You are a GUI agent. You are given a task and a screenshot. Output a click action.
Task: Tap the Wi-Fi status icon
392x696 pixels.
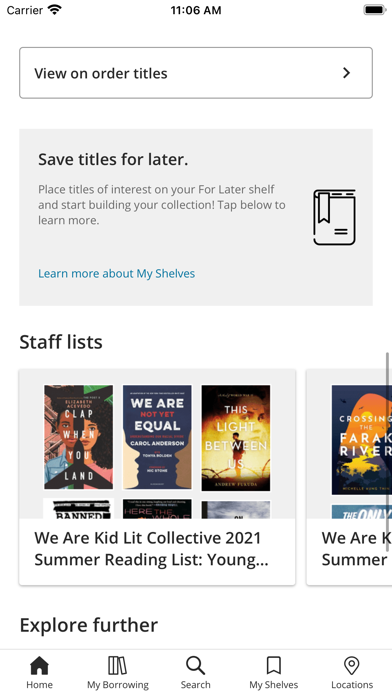tap(55, 10)
